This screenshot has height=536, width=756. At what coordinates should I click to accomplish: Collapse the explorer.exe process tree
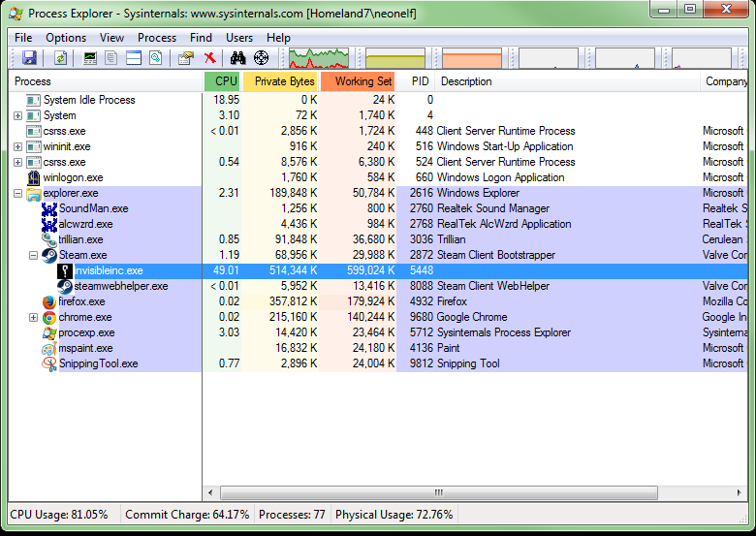[x=17, y=193]
